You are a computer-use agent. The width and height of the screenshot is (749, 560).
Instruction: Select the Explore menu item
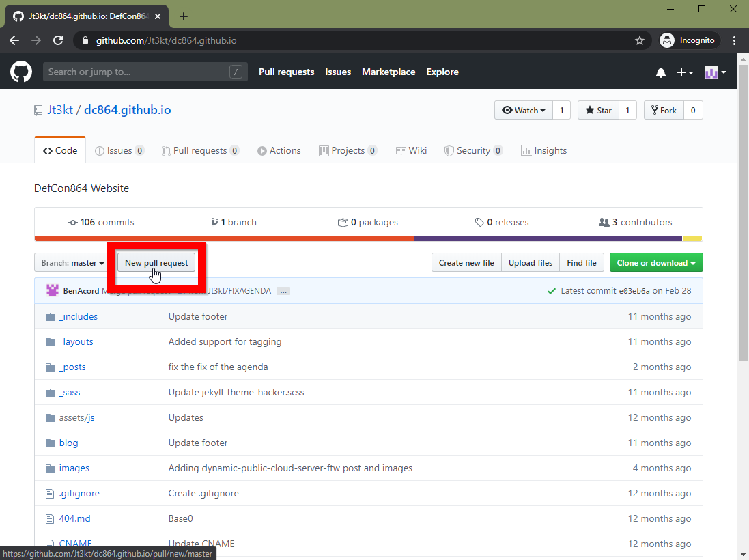[x=442, y=72]
